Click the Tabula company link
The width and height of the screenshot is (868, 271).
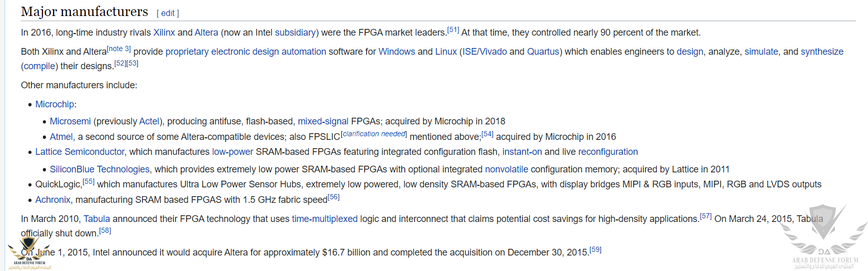97,219
